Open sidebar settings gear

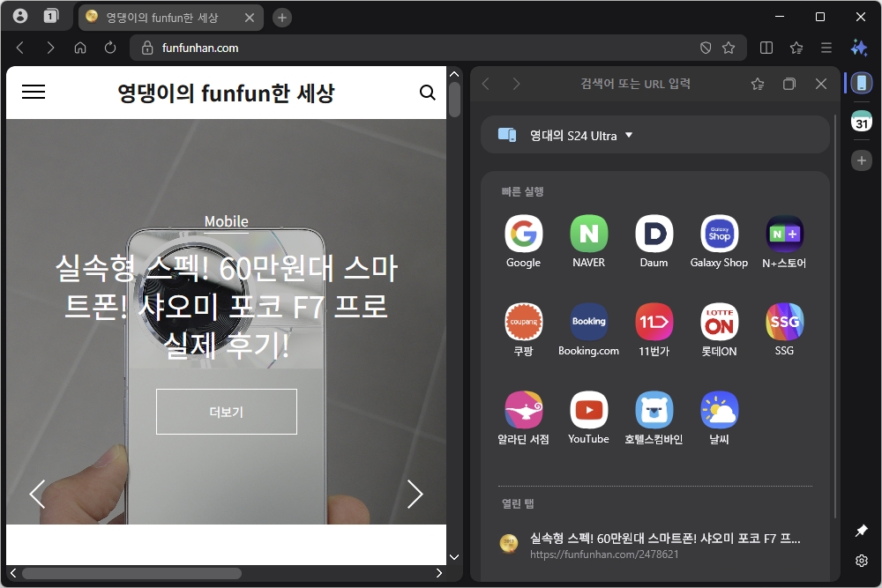click(x=861, y=561)
